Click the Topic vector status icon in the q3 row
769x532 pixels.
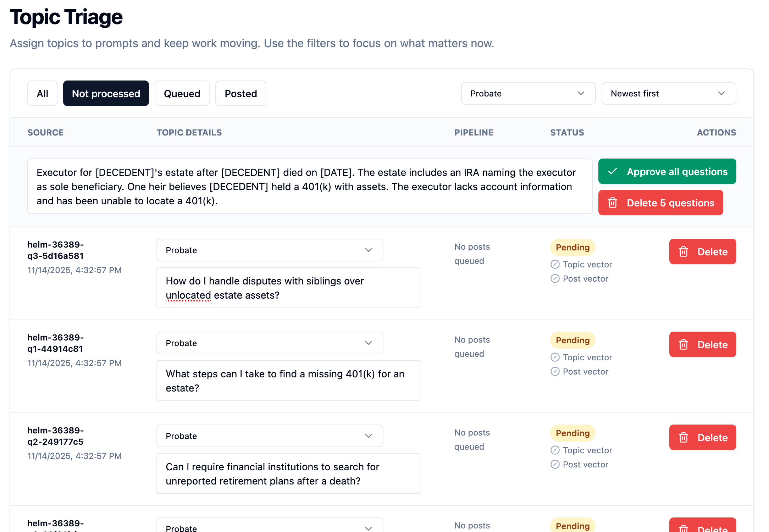(x=555, y=264)
